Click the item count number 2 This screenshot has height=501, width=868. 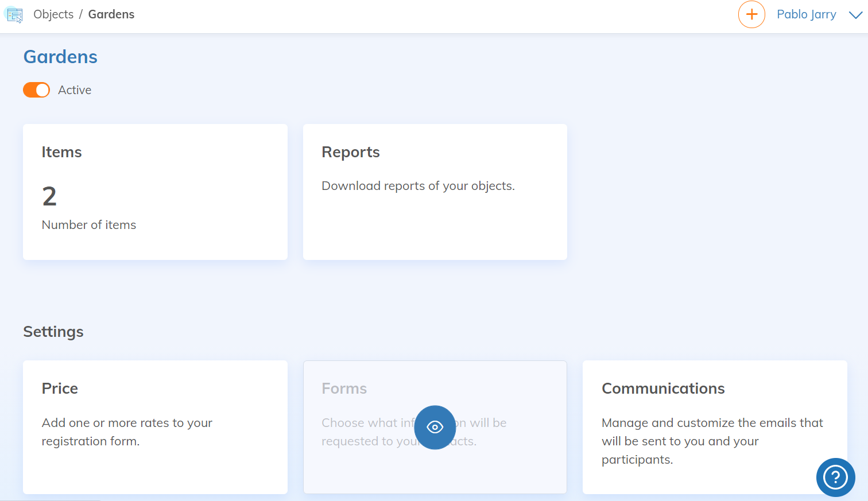click(x=49, y=197)
